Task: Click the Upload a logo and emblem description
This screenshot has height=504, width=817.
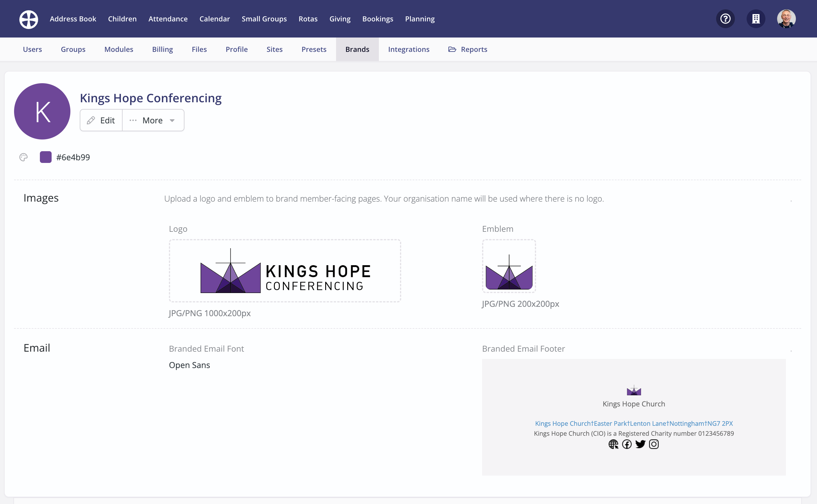Action: 384,199
